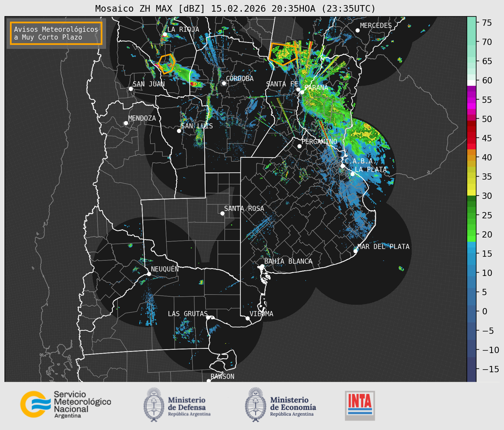Click the Ministerio de Defensa emblem
This screenshot has width=504, height=430.
coord(154,405)
